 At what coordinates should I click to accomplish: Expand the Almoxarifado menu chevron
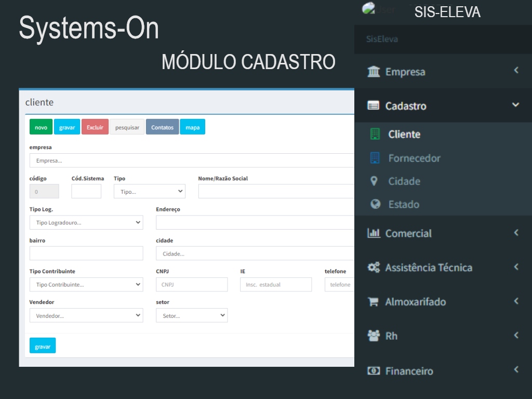[516, 301]
